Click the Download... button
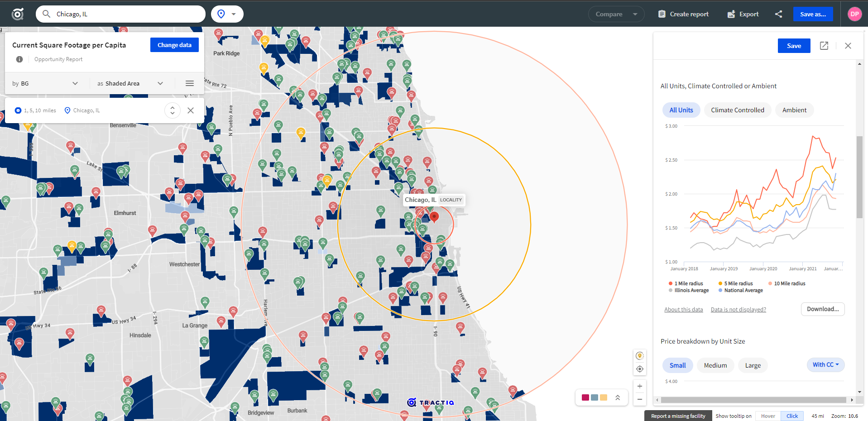This screenshot has width=868, height=421. [823, 309]
